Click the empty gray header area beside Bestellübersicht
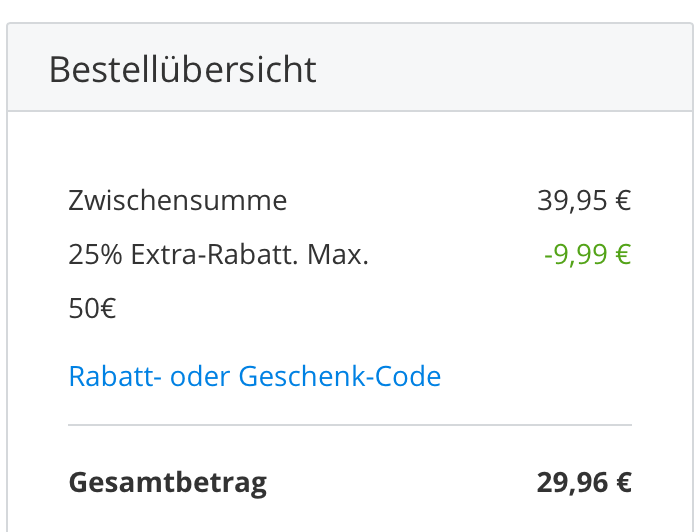This screenshot has width=700, height=532. [x=500, y=70]
